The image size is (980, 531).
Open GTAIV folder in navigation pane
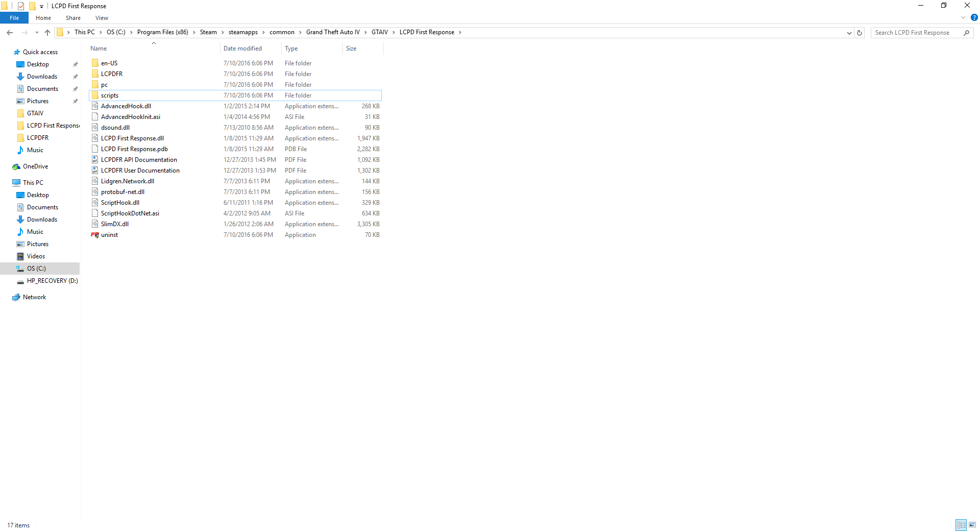(x=35, y=113)
